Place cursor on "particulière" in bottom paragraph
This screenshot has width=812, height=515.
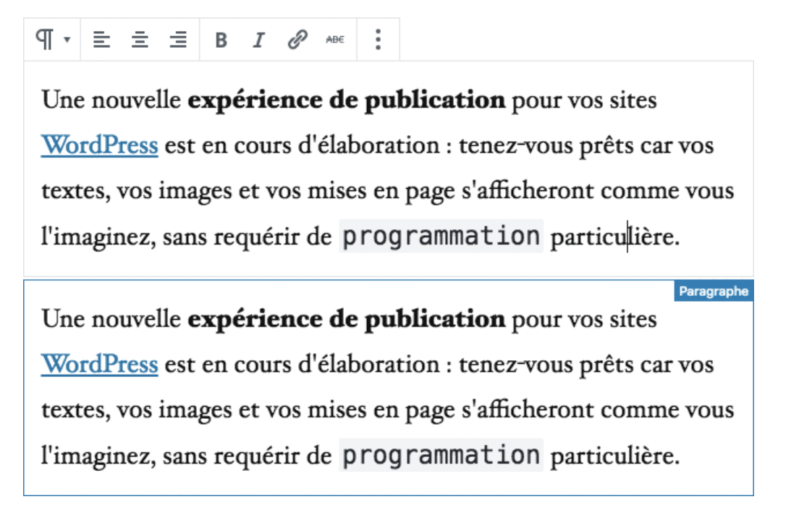click(x=614, y=457)
